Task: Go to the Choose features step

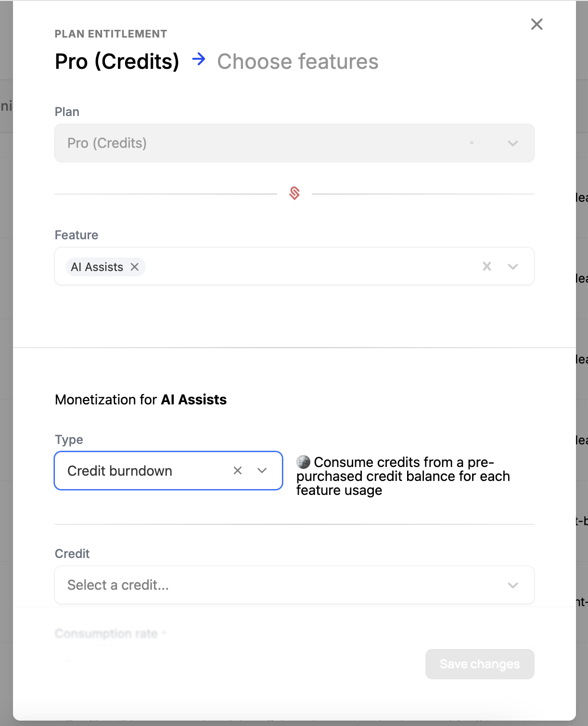Action: (297, 61)
